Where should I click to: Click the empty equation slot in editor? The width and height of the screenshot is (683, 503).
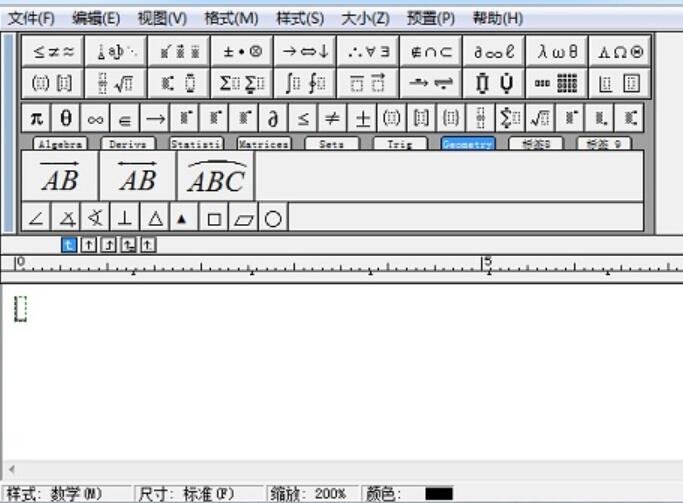[x=21, y=309]
